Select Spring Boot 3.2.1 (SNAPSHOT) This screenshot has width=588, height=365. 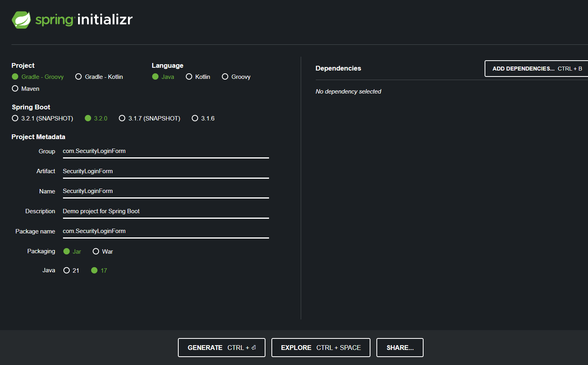pos(42,118)
